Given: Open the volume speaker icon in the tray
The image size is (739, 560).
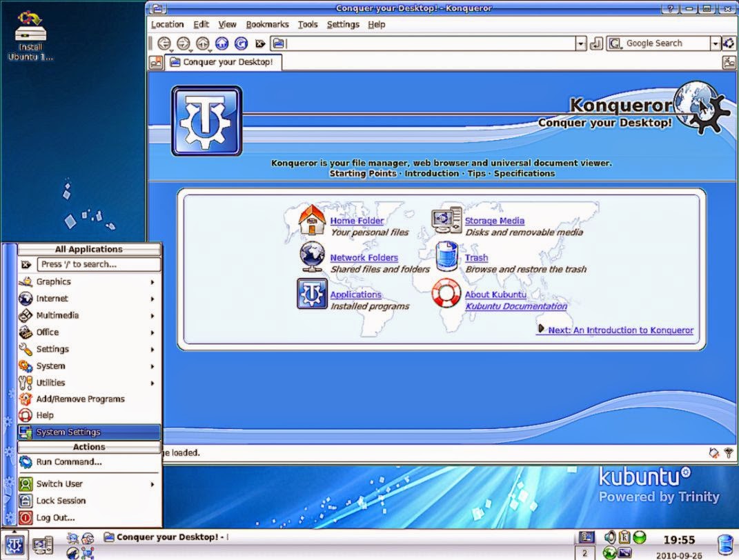Looking at the screenshot, I should (x=610, y=538).
